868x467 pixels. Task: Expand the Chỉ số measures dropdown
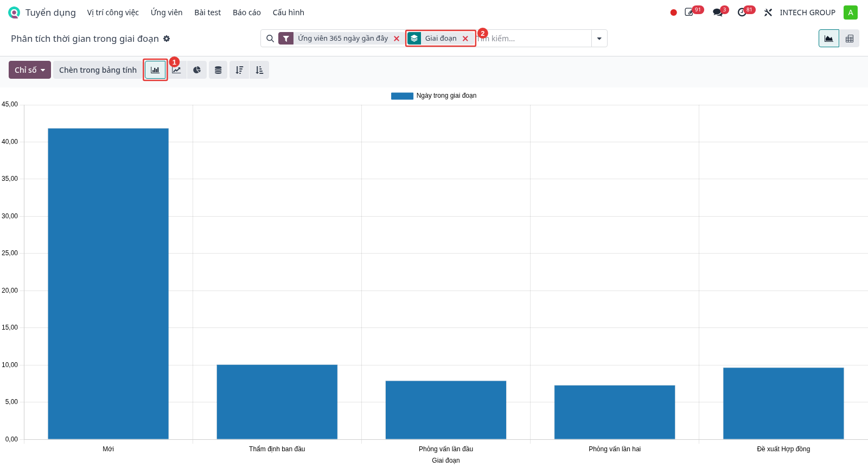[x=30, y=70]
